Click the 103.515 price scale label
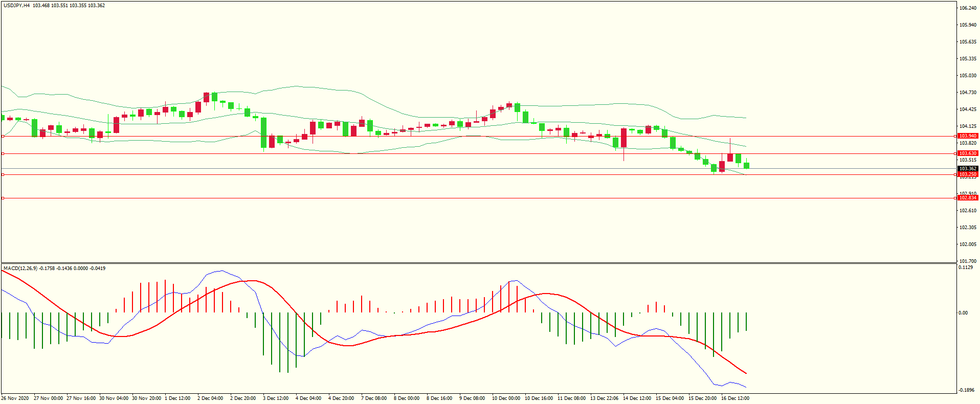The image size is (980, 404). (x=968, y=160)
